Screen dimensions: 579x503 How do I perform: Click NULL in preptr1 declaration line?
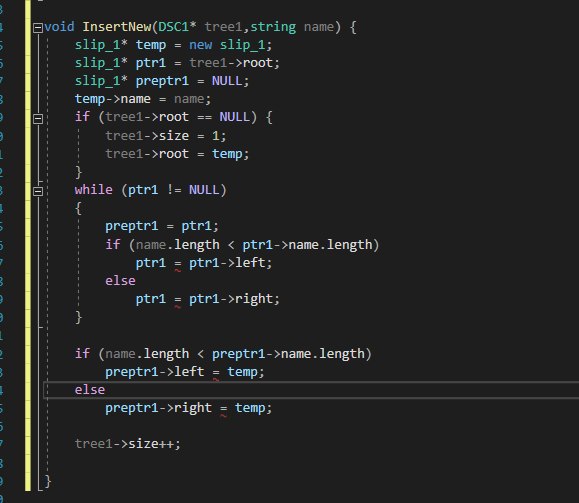point(227,81)
